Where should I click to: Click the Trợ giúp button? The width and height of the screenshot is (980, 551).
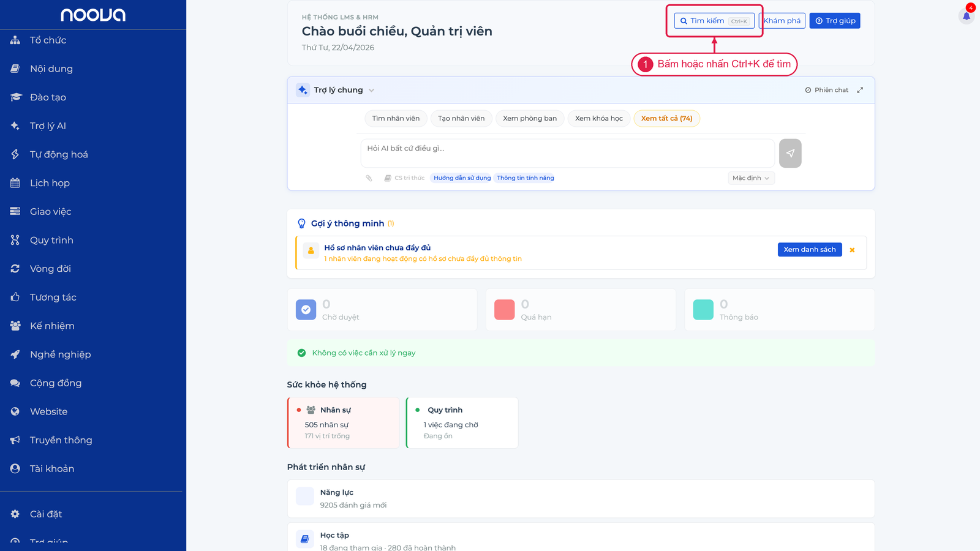[835, 21]
